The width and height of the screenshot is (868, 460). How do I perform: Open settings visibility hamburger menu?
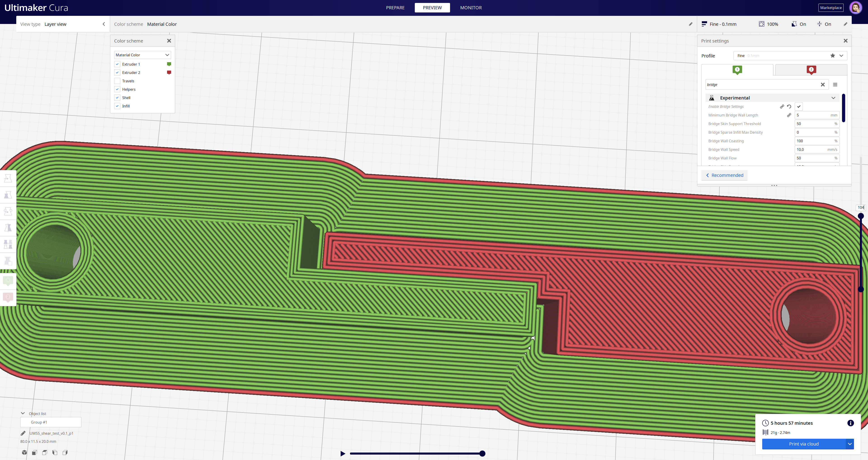[835, 85]
